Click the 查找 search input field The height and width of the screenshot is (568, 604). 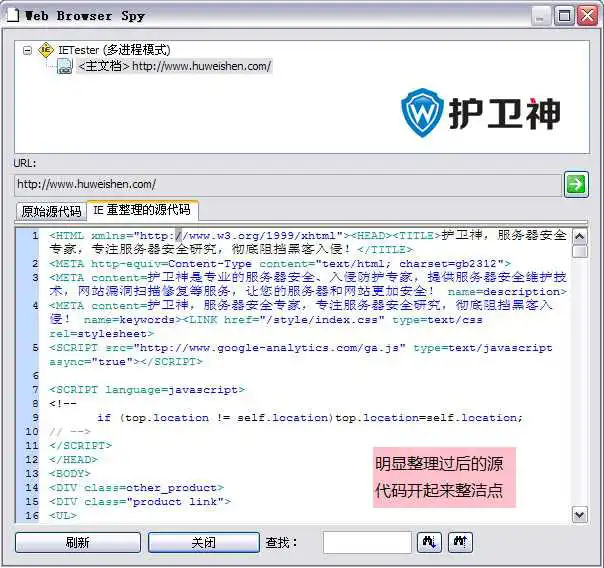click(x=366, y=542)
